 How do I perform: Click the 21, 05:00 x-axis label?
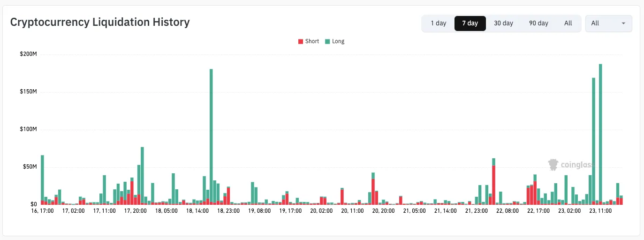point(414,211)
